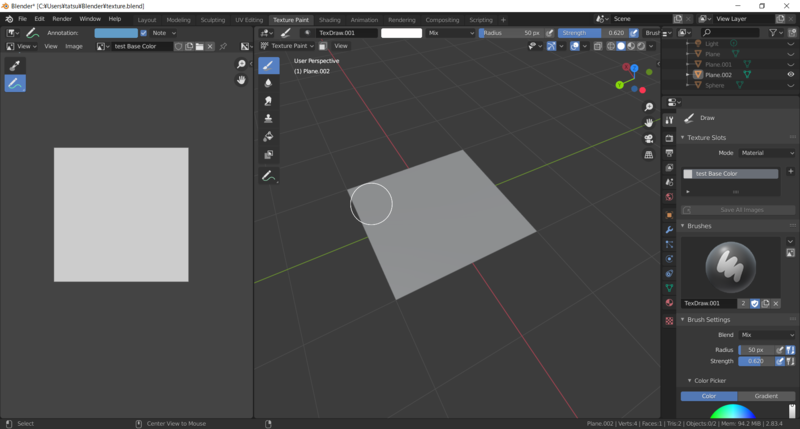The width and height of the screenshot is (800, 429).
Task: Add texture slot with plus button
Action: tap(790, 171)
